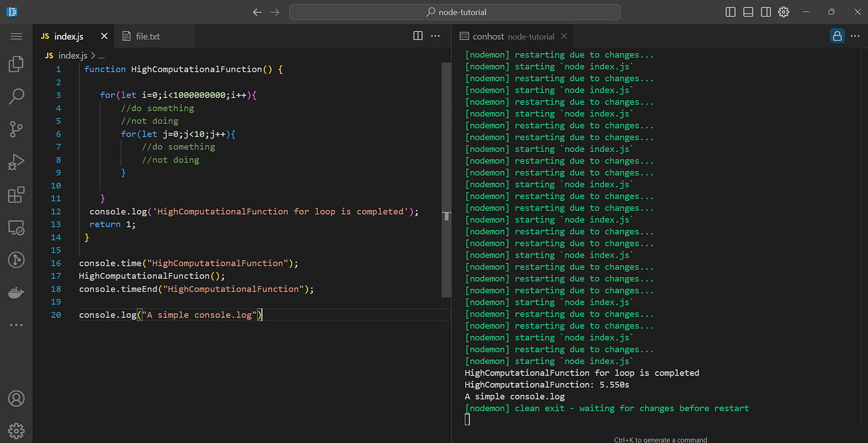Open the Search view icon
This screenshot has width=868, height=443.
(x=16, y=96)
